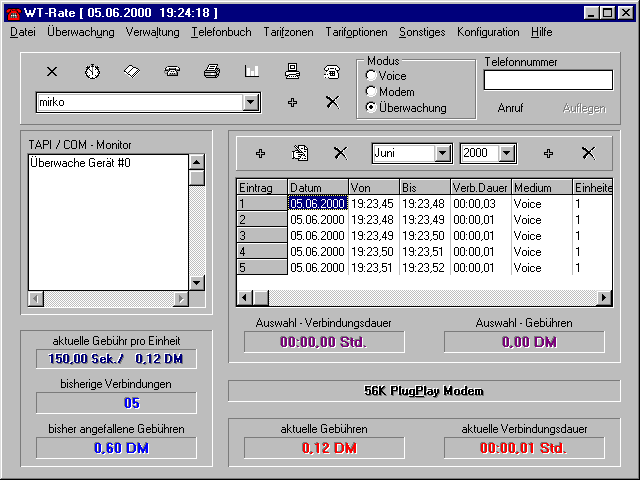Open the 2000 year dropdown

click(507, 153)
